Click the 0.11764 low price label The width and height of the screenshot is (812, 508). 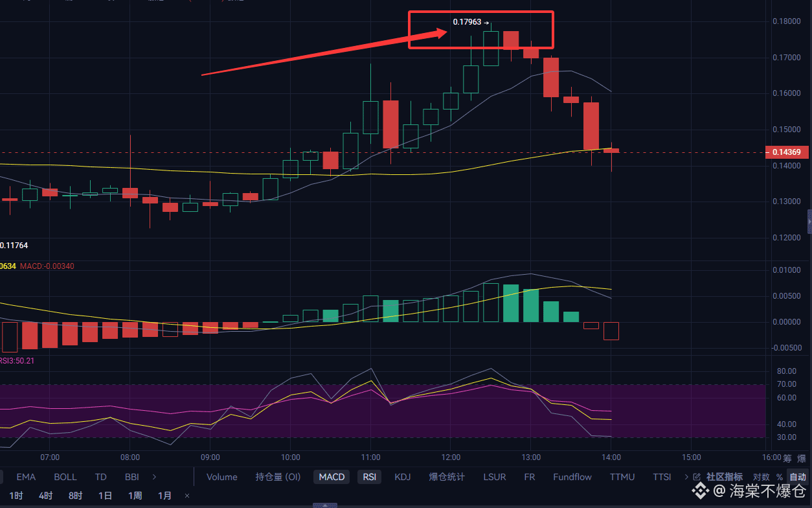coord(14,246)
